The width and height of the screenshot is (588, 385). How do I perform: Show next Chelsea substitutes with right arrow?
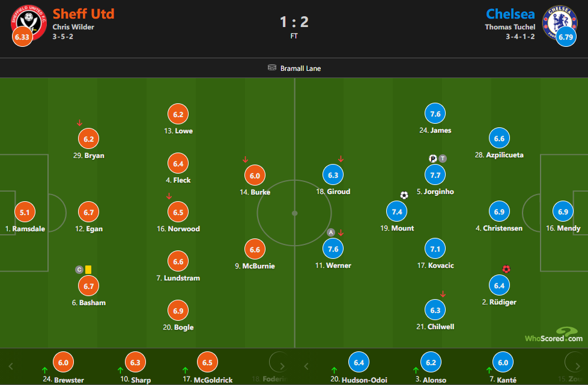(578, 366)
